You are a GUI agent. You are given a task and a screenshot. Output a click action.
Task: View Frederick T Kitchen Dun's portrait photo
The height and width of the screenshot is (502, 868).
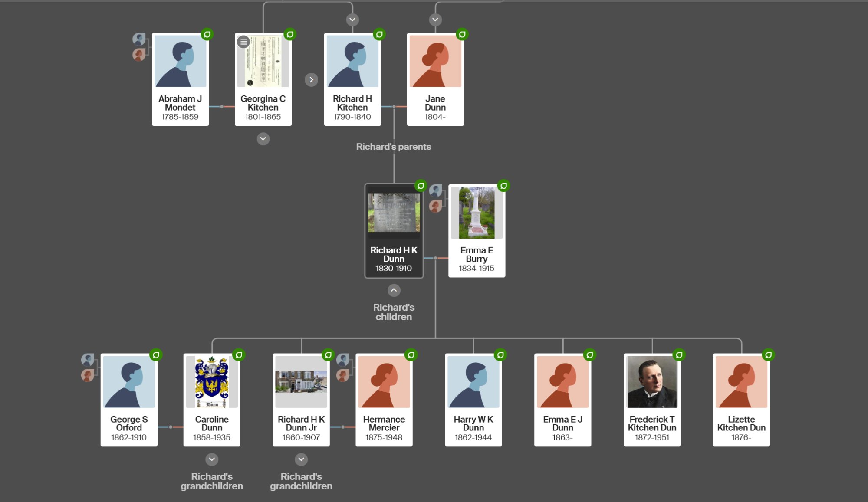pos(652,382)
